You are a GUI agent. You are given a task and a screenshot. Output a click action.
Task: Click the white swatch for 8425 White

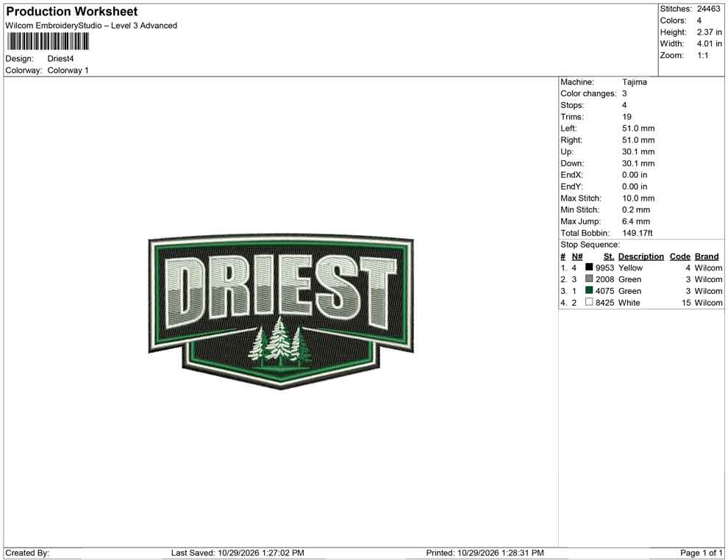589,301
